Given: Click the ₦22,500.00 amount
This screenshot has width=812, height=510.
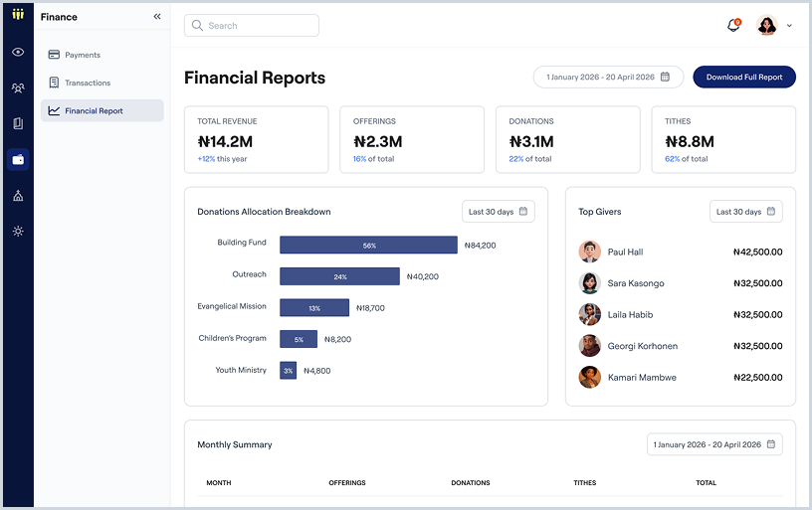Looking at the screenshot, I should coord(757,378).
